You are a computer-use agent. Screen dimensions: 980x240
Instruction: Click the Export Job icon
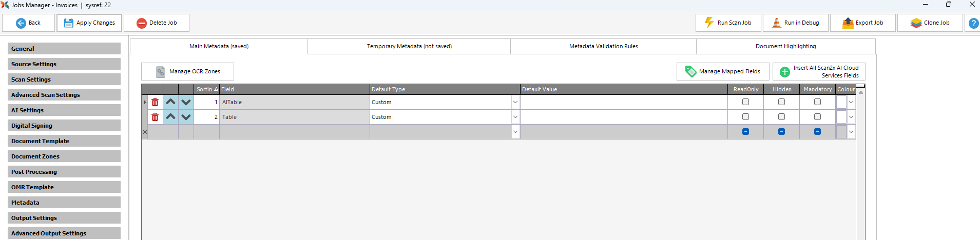(848, 23)
